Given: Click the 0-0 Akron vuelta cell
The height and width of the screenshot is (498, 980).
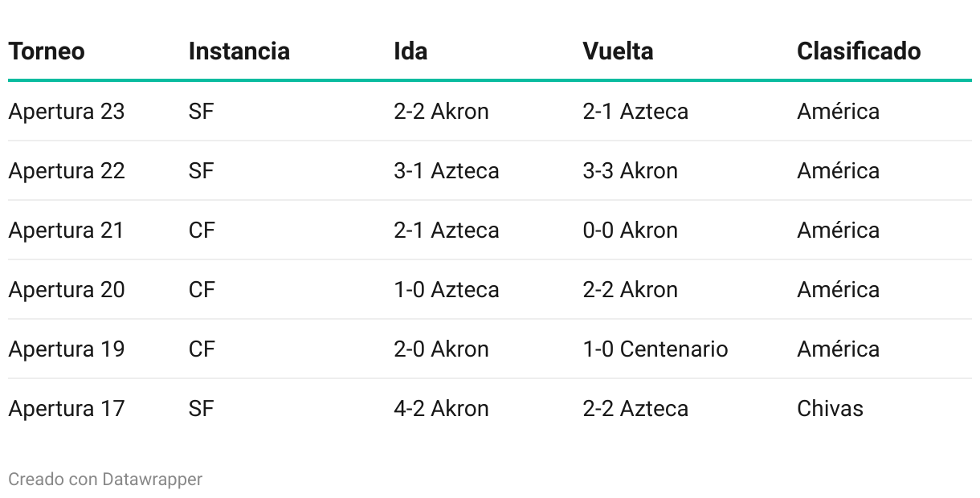Looking at the screenshot, I should coord(630,230).
